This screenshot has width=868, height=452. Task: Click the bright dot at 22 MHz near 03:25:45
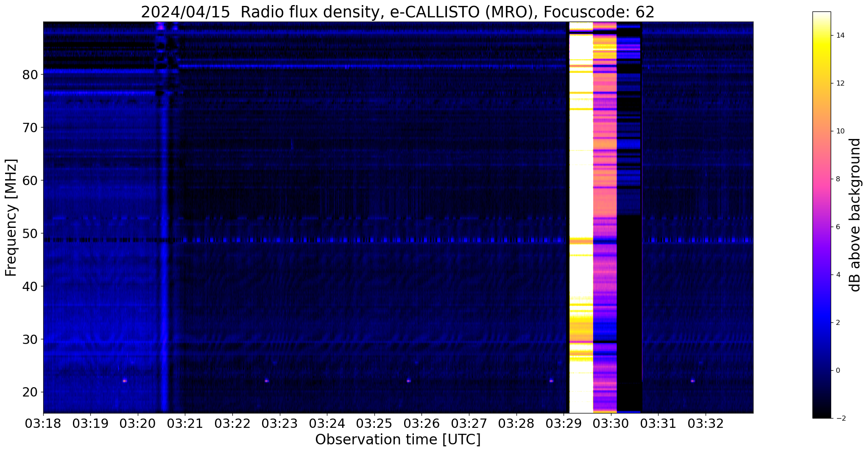(408, 381)
